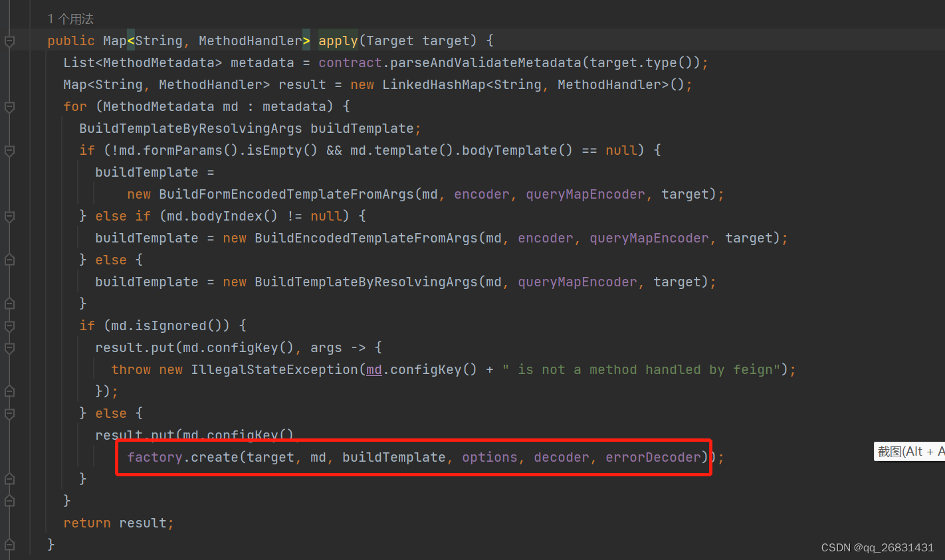
Task: Click the parseAndValidateMetadata method call
Action: point(485,63)
